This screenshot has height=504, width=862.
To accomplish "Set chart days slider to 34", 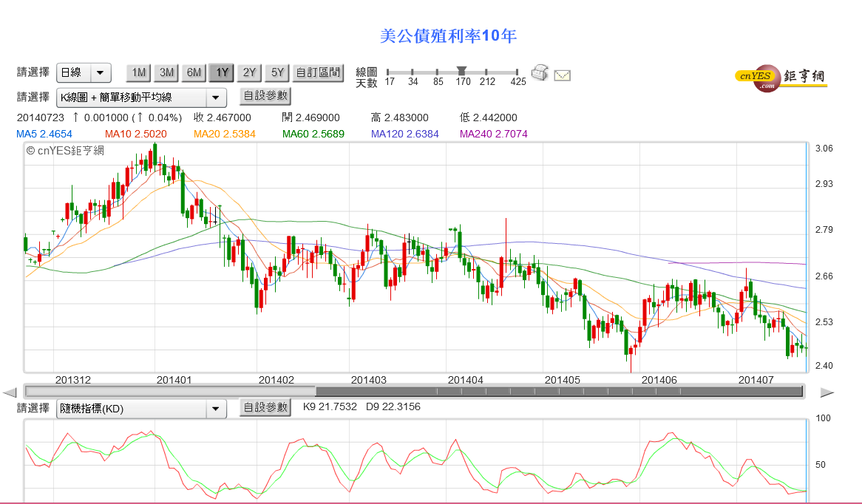I will tap(413, 72).
